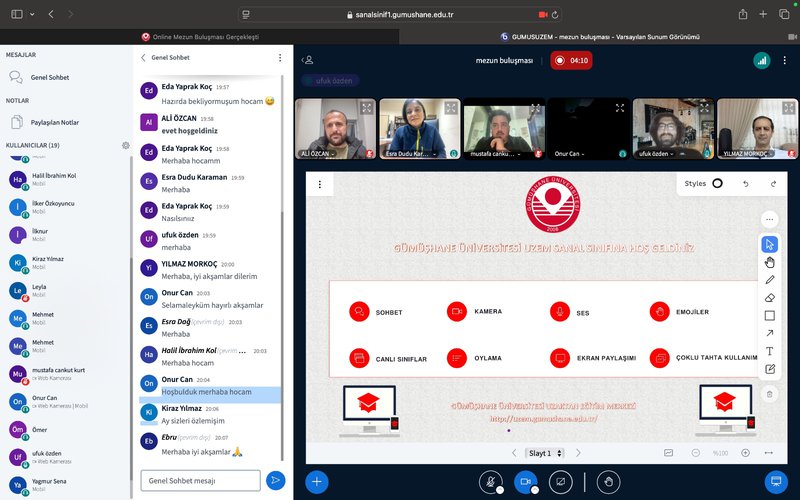Expand Esra Dudu Kar... webcam dropdown
Screen dimensions: 800x500
point(411,154)
